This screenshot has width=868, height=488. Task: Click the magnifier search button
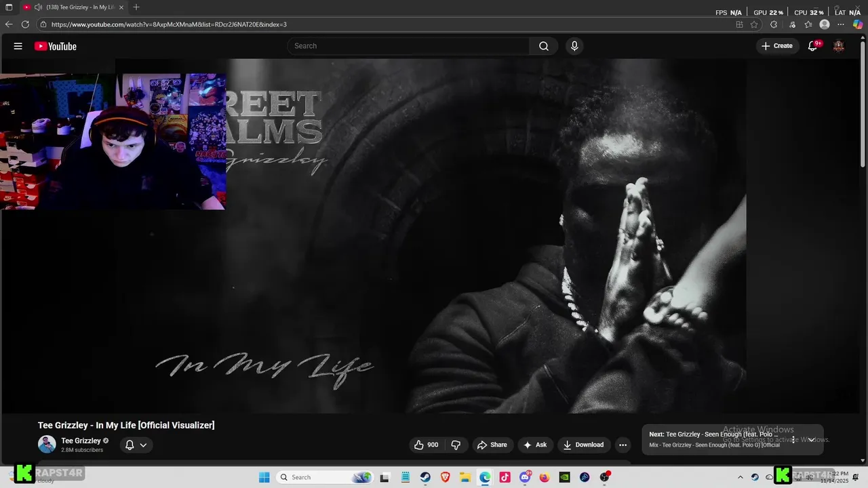(x=544, y=46)
